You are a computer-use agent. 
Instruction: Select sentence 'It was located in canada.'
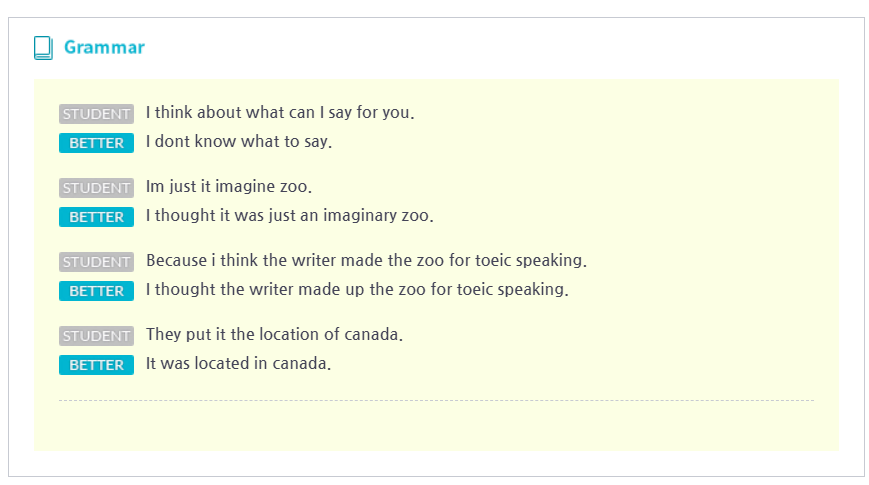pos(238,364)
